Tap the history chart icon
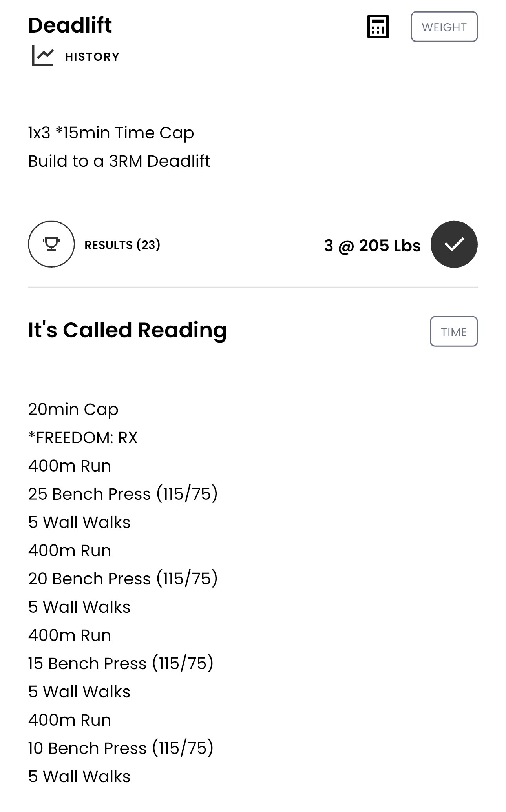This screenshot has height=812, width=506. [x=42, y=56]
